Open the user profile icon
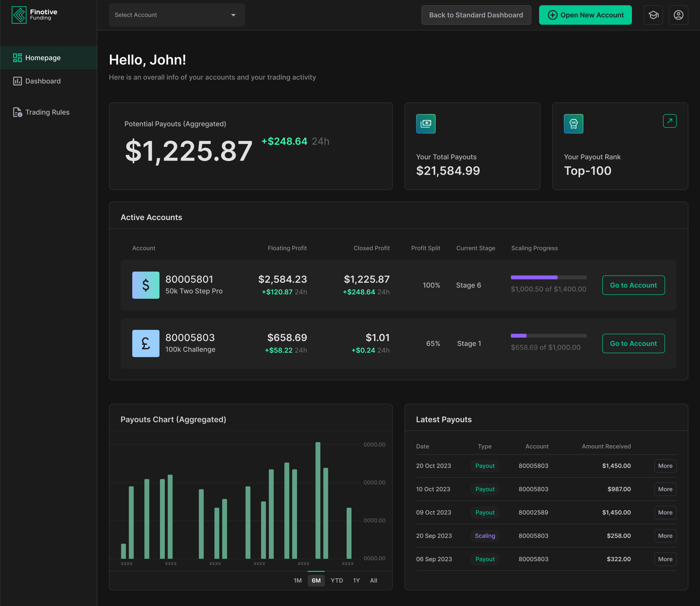700x606 pixels. pyautogui.click(x=678, y=15)
